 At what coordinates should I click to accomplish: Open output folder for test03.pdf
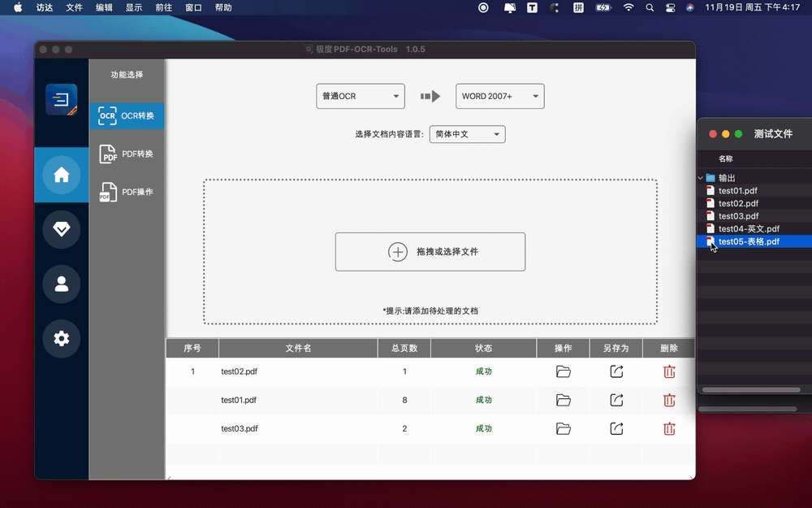point(563,428)
